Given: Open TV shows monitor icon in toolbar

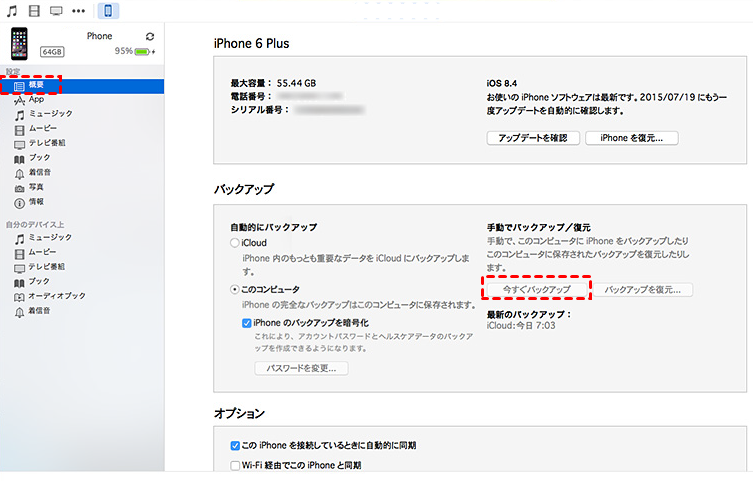Looking at the screenshot, I should click(x=57, y=11).
